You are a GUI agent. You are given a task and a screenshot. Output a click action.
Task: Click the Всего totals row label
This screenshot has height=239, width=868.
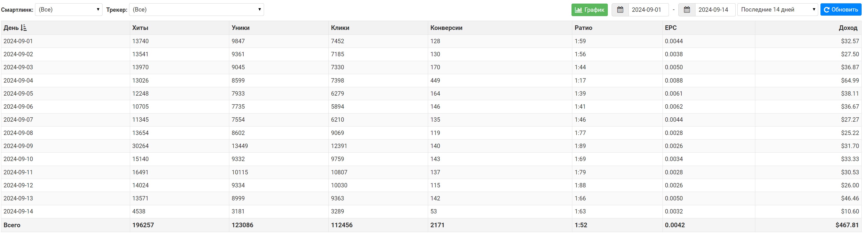coord(12,225)
